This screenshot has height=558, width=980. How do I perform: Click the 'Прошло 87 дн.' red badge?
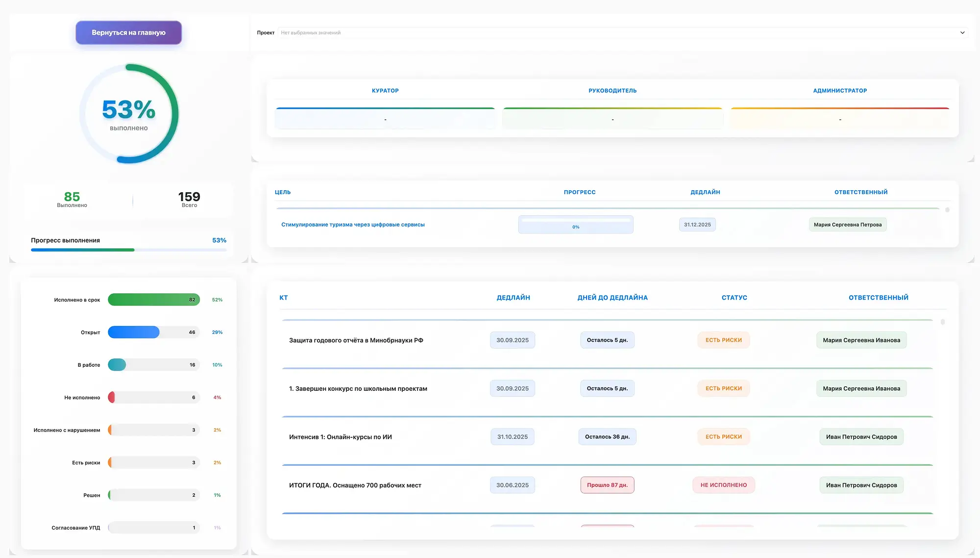coord(607,485)
